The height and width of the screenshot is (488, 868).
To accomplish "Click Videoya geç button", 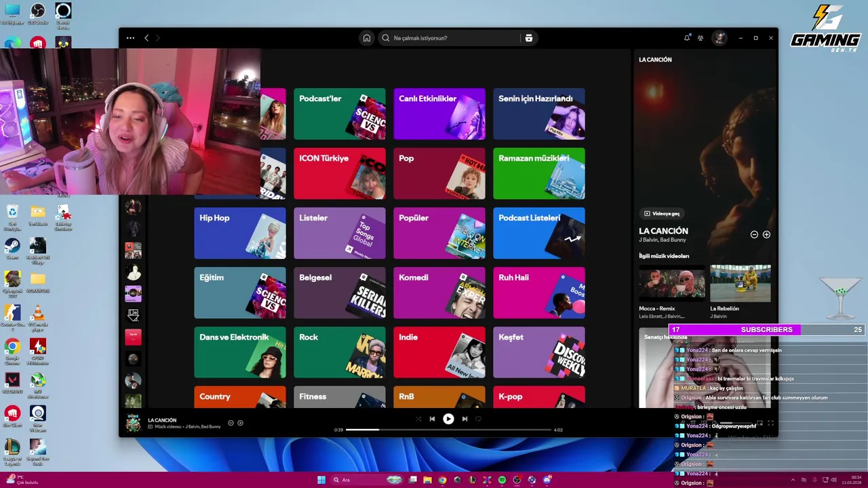I will click(x=661, y=213).
